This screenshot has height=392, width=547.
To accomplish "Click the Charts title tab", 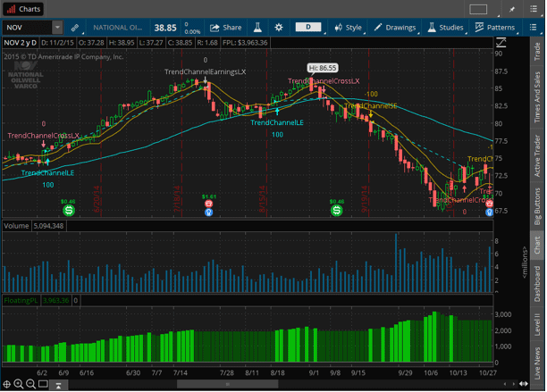I will click(23, 9).
